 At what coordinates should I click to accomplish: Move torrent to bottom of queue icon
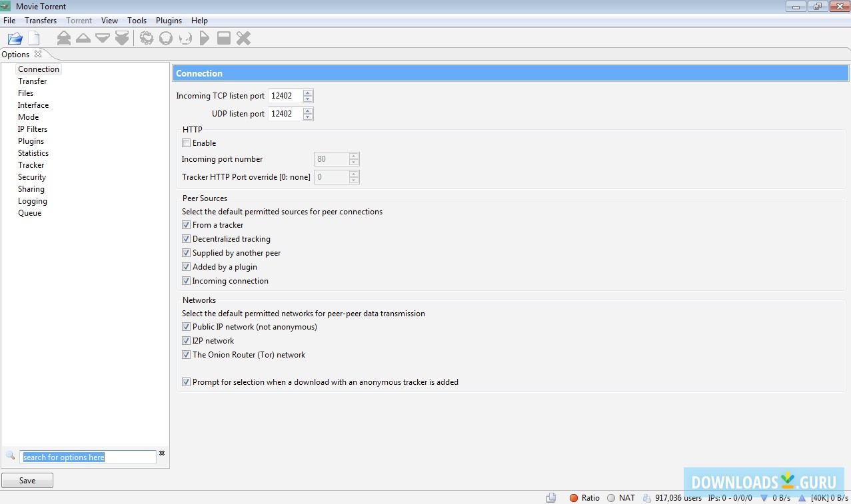tap(121, 38)
